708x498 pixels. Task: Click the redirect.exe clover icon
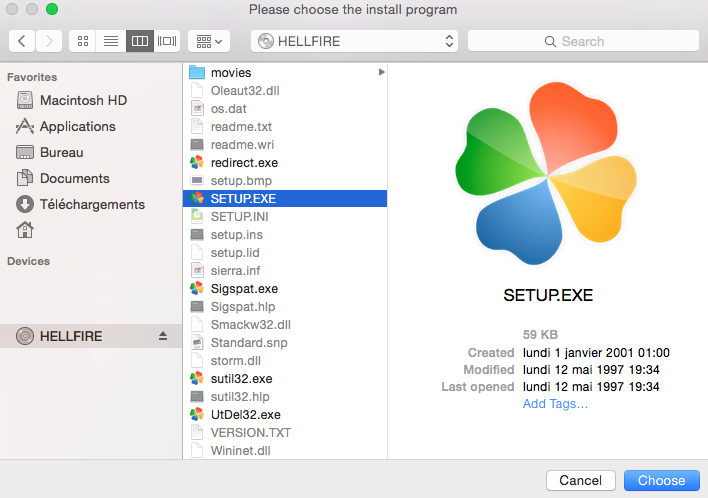197,163
